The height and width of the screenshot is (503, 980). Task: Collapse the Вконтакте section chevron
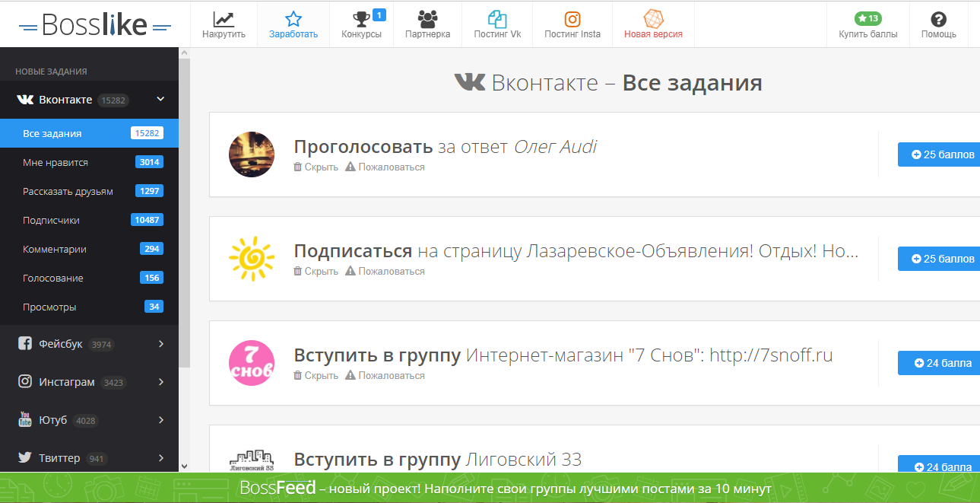[x=160, y=100]
